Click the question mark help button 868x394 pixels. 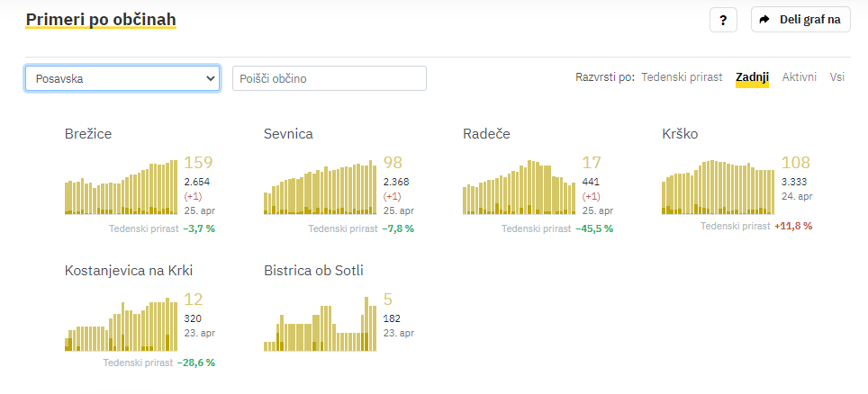(723, 20)
